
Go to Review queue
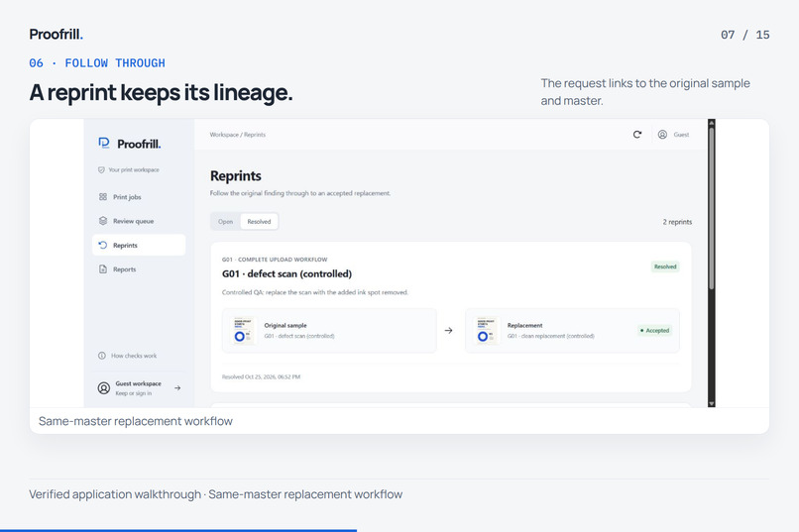[x=139, y=221]
